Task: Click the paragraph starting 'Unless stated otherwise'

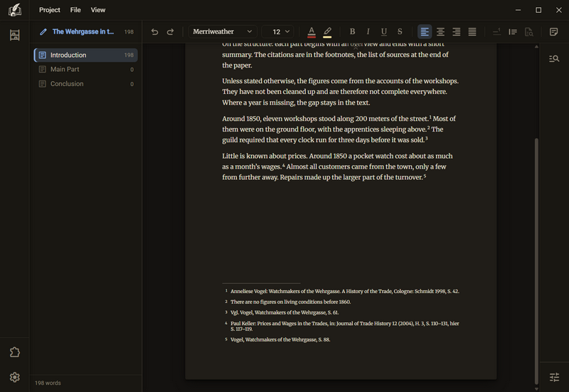Action: (x=341, y=92)
